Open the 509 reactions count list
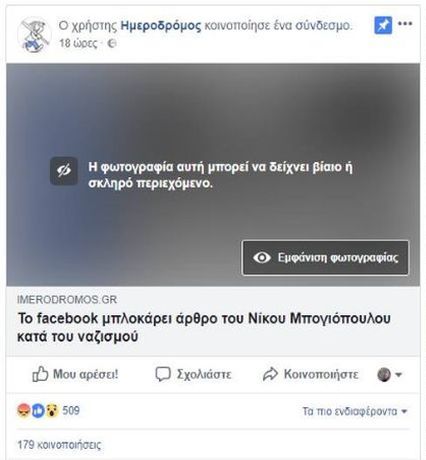Image resolution: width=426 pixels, height=460 pixels. click(71, 410)
